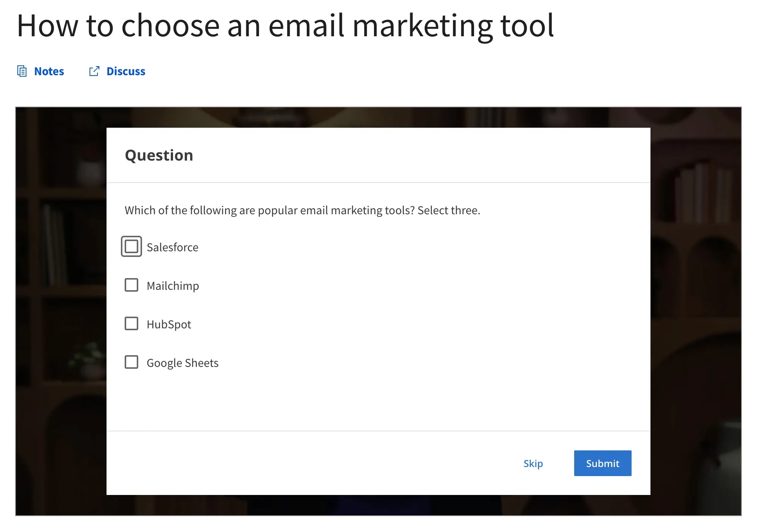Click the page title about email marketing
The width and height of the screenshot is (757, 532).
[x=285, y=26]
